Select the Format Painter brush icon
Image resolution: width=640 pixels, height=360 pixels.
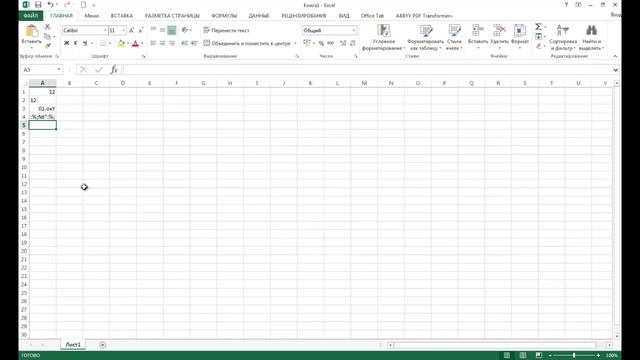(x=47, y=46)
